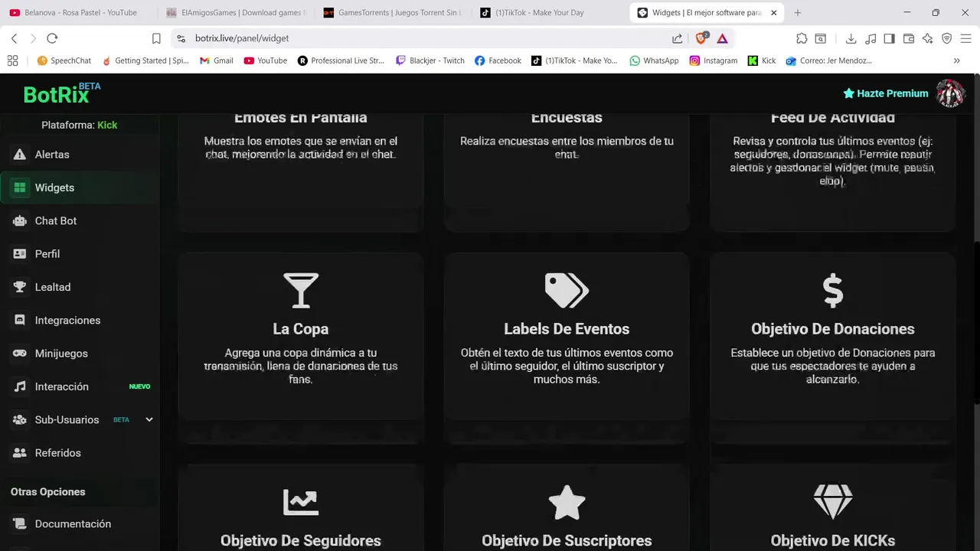This screenshot has width=980, height=551.
Task: Open the extensions puzzle icon
Action: pos(802,38)
